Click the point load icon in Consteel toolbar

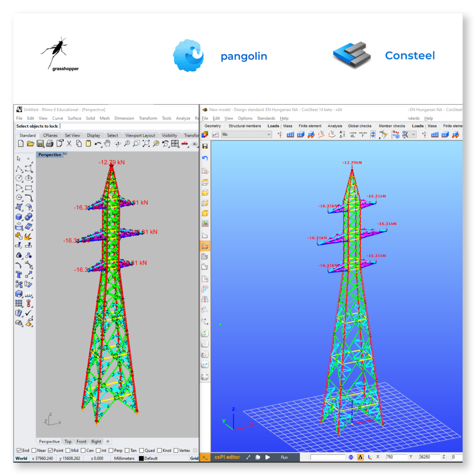tap(280, 134)
